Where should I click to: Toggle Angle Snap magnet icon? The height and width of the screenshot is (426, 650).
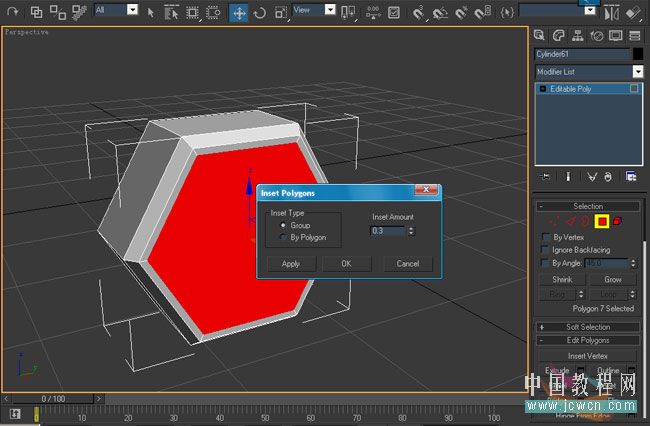440,13
